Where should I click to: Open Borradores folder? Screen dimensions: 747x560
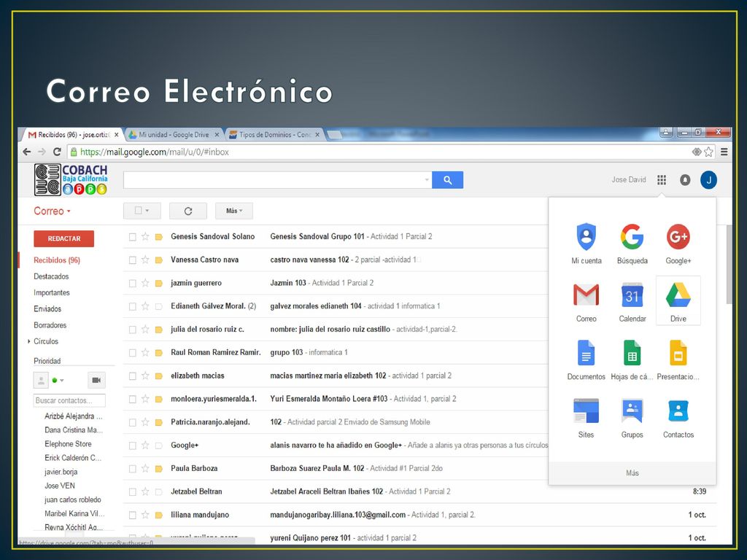click(x=50, y=325)
